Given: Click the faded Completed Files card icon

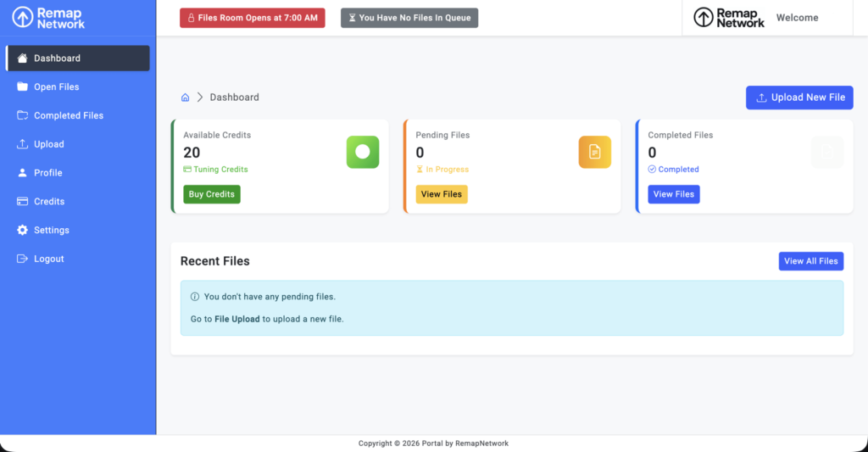Looking at the screenshot, I should click(827, 152).
